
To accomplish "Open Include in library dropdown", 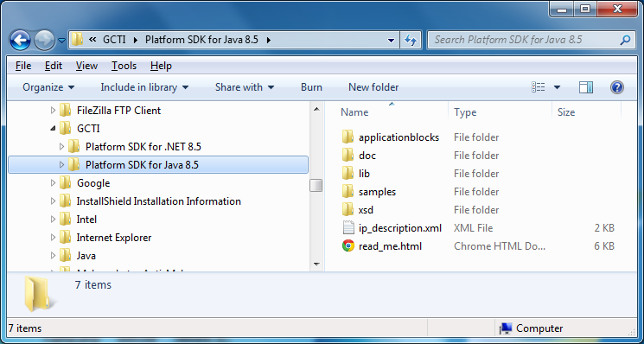I will coord(144,87).
